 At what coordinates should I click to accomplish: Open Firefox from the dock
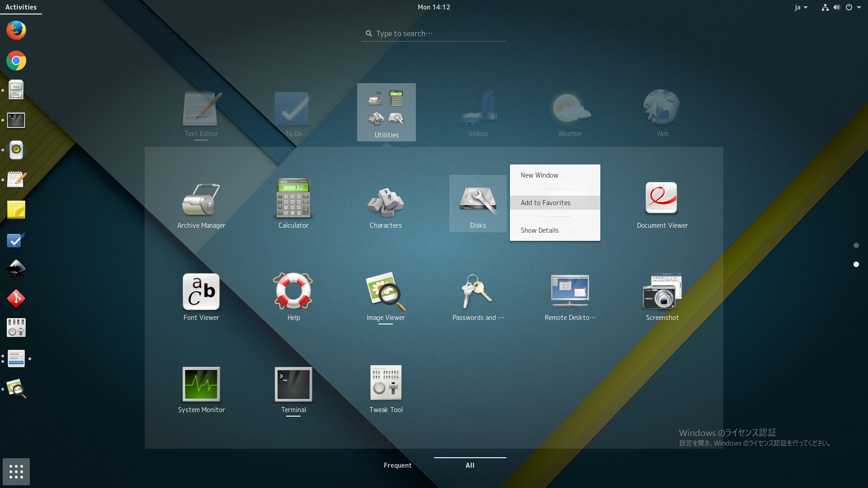click(x=16, y=31)
